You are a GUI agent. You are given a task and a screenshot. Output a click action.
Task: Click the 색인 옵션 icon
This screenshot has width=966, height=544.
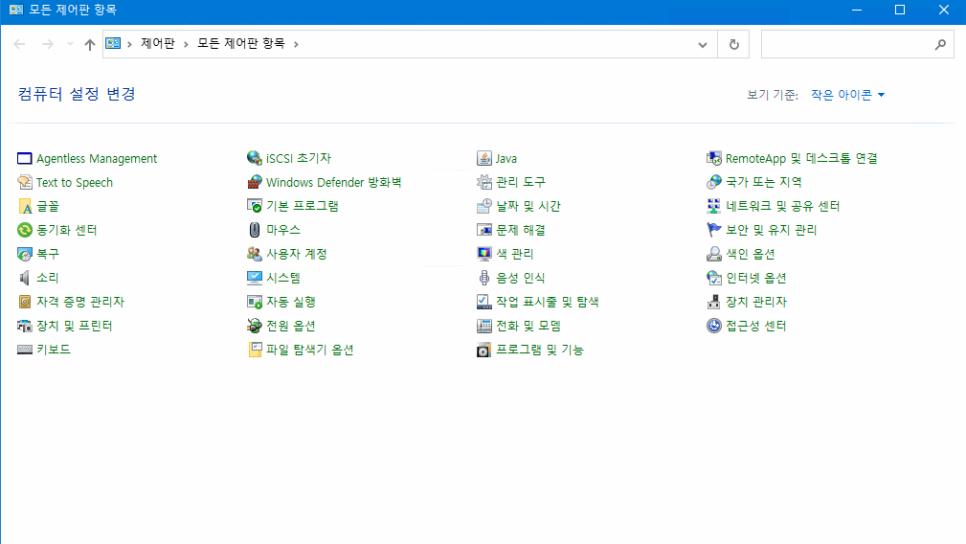point(714,254)
